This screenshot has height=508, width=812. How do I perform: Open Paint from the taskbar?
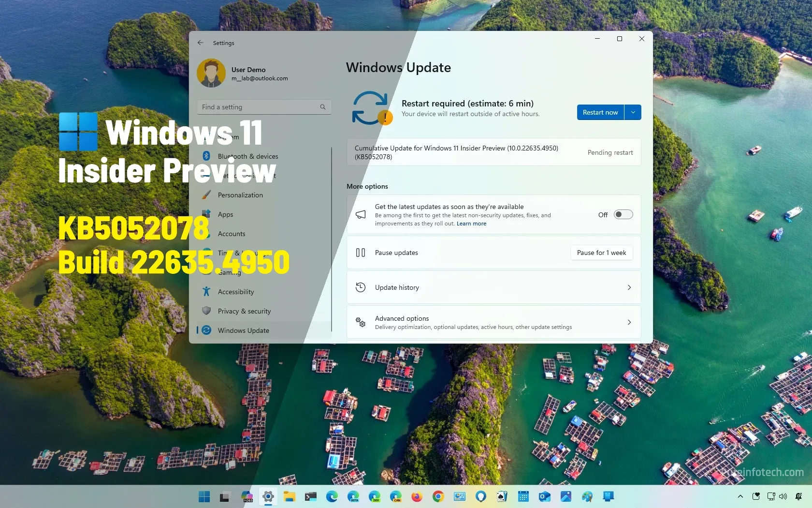tap(587, 496)
